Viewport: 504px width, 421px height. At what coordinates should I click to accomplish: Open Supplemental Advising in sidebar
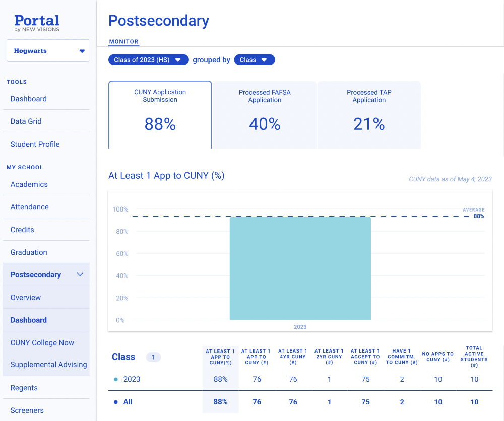tap(48, 365)
